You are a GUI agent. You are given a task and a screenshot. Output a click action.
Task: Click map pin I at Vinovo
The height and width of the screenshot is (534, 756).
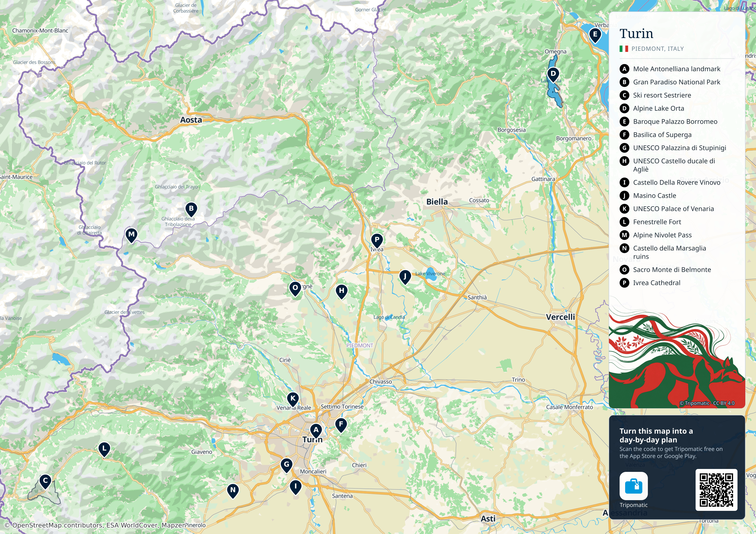[295, 487]
